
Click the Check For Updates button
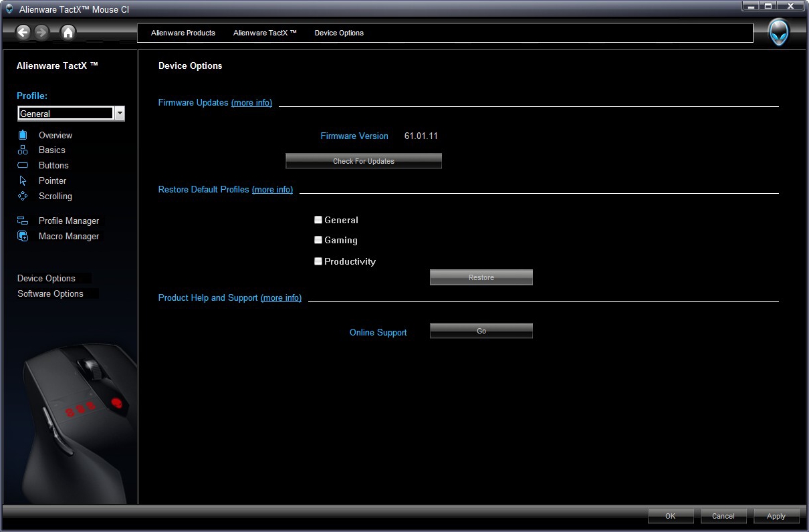pyautogui.click(x=363, y=160)
